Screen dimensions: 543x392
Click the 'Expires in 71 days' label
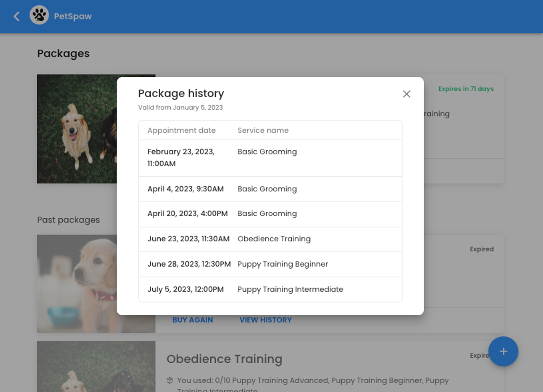tap(466, 89)
